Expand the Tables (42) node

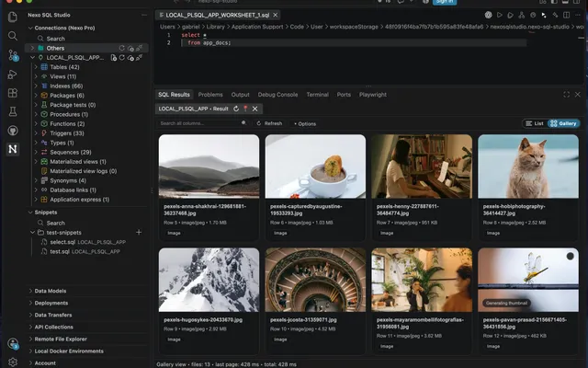pos(36,67)
